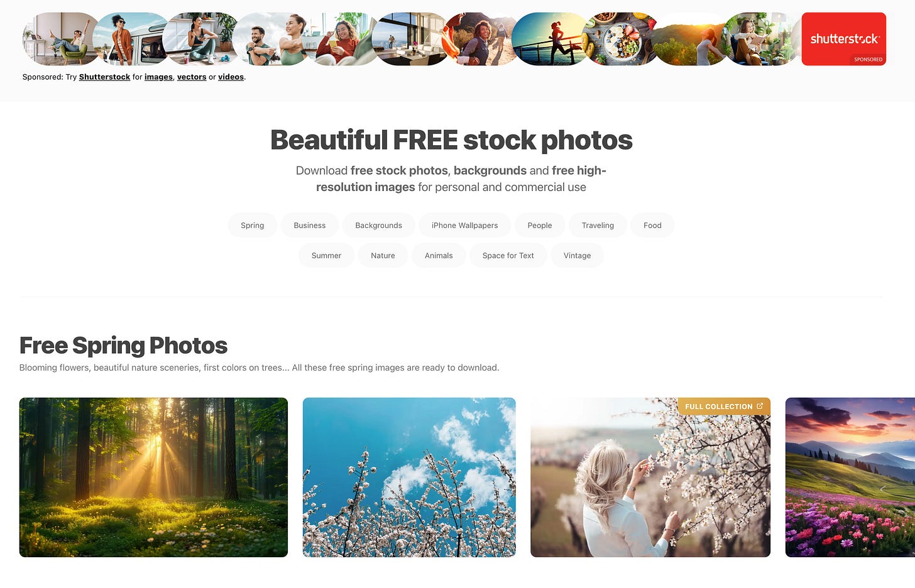Follow the sponsored 'vectors' link

click(x=192, y=77)
